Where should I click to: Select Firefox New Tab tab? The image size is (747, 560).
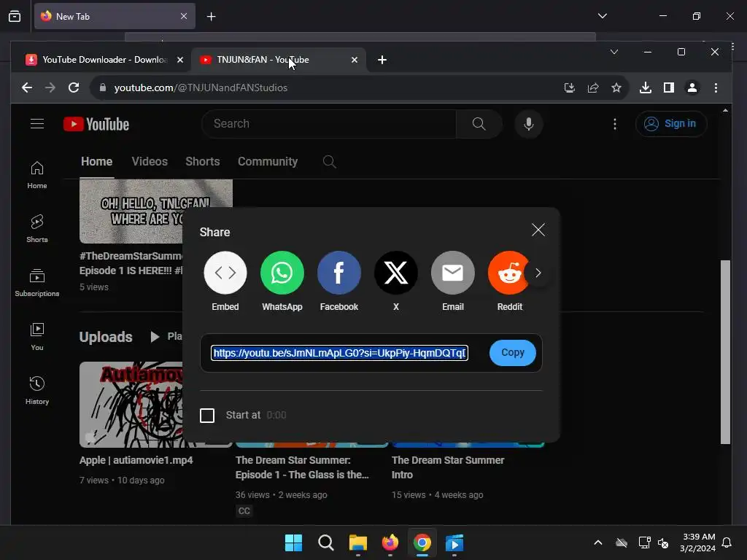coord(115,16)
